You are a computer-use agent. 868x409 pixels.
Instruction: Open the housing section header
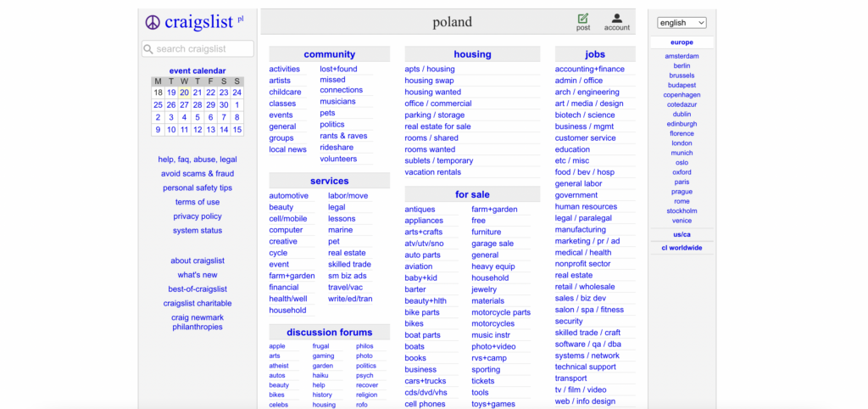click(x=472, y=54)
